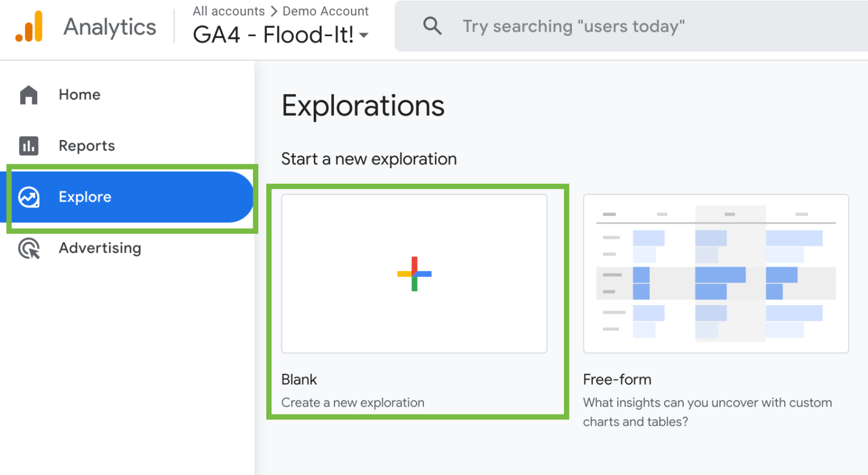This screenshot has width=868, height=475.
Task: Click the breadcrumb arrow after All accounts
Action: [273, 11]
